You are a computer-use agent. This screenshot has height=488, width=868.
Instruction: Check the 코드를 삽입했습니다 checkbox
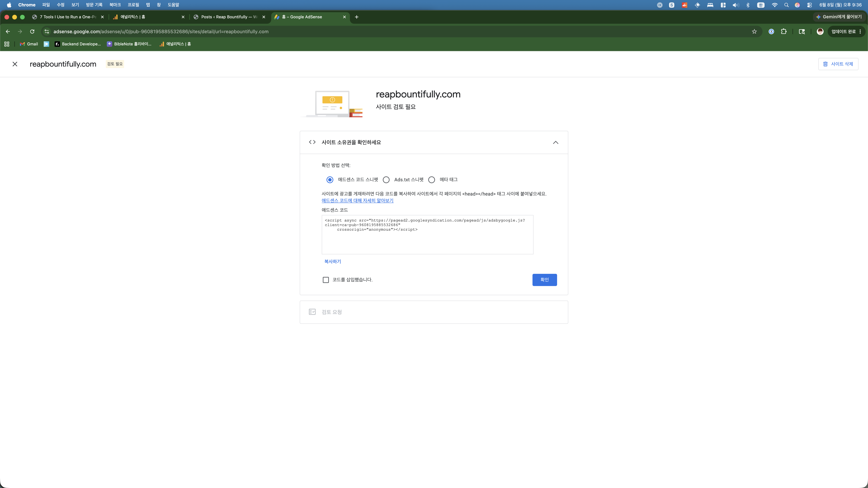(326, 280)
